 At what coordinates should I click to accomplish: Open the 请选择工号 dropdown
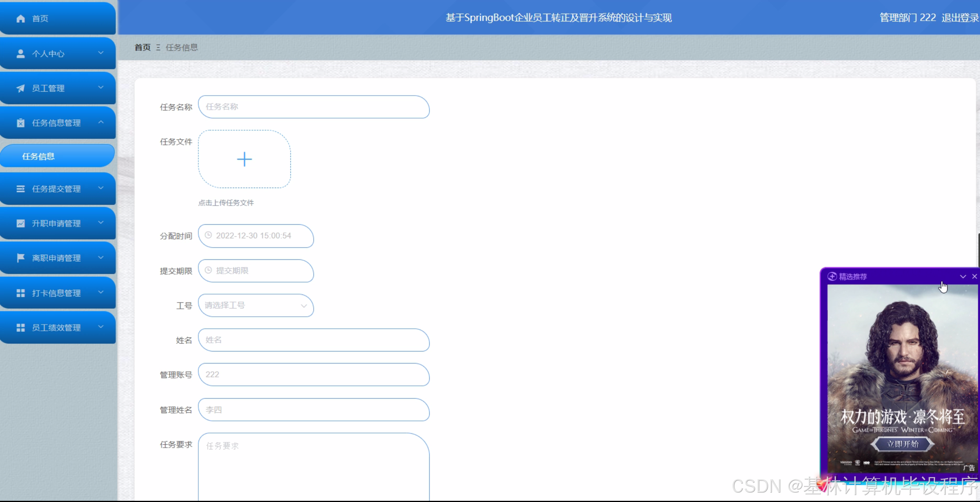coord(256,306)
